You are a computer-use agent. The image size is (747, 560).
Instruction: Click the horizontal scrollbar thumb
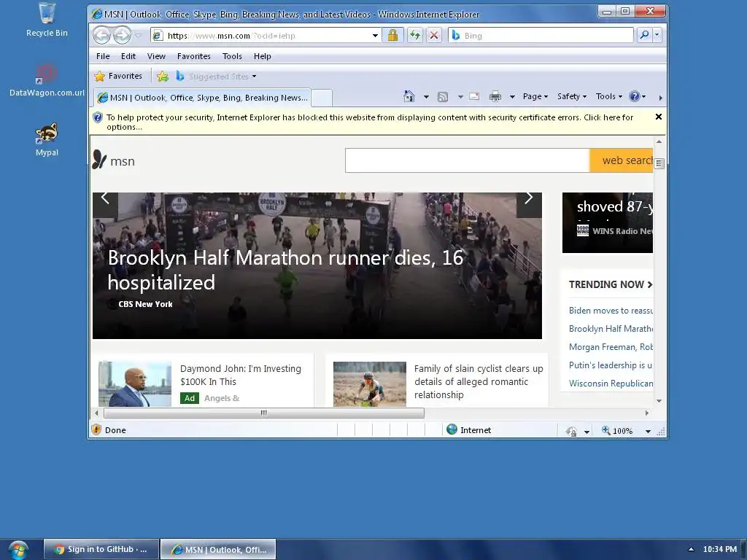coord(264,413)
